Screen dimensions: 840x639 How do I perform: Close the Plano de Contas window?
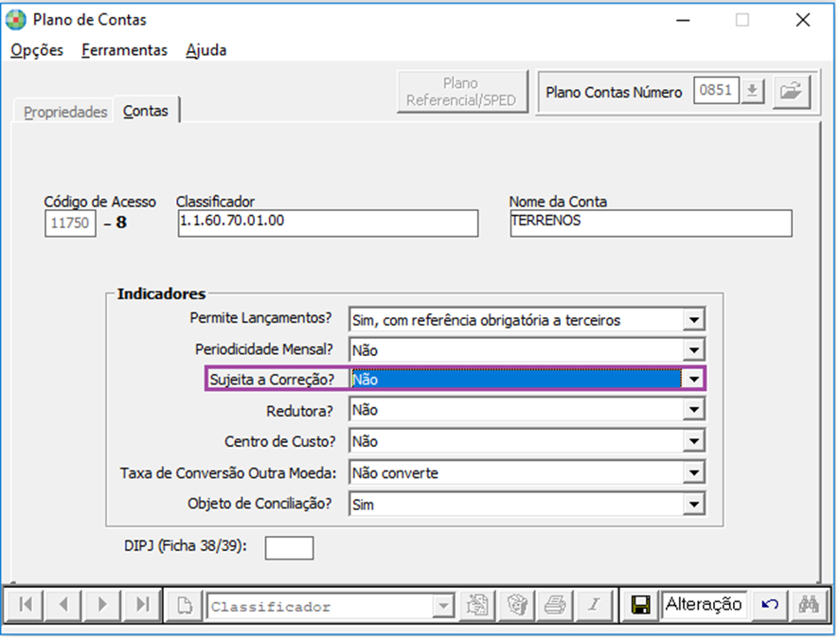point(802,21)
